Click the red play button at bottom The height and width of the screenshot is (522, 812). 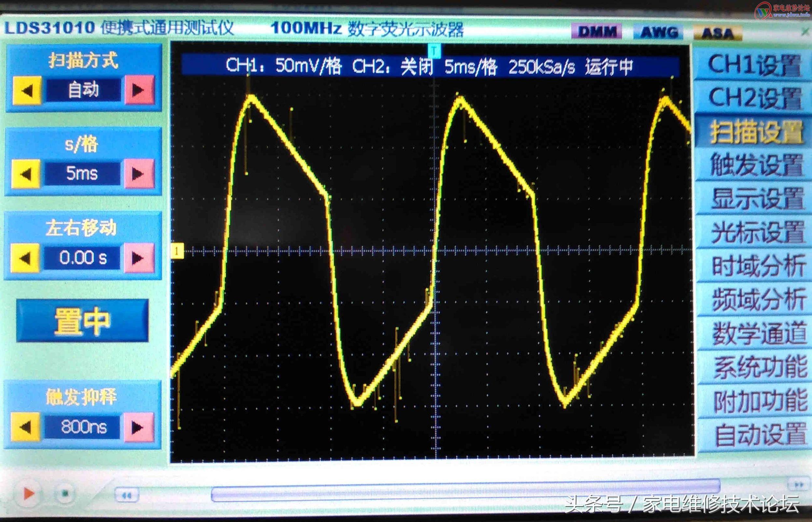(28, 493)
